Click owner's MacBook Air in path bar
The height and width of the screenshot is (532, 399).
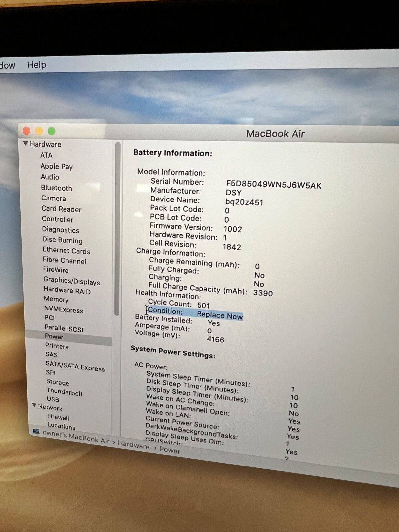point(76,437)
